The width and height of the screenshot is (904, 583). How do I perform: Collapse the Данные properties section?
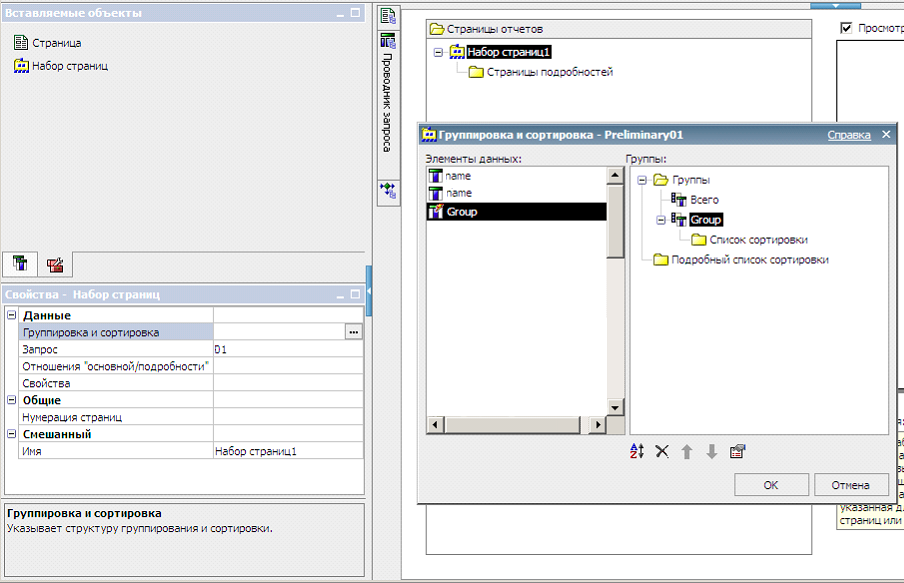click(x=11, y=316)
